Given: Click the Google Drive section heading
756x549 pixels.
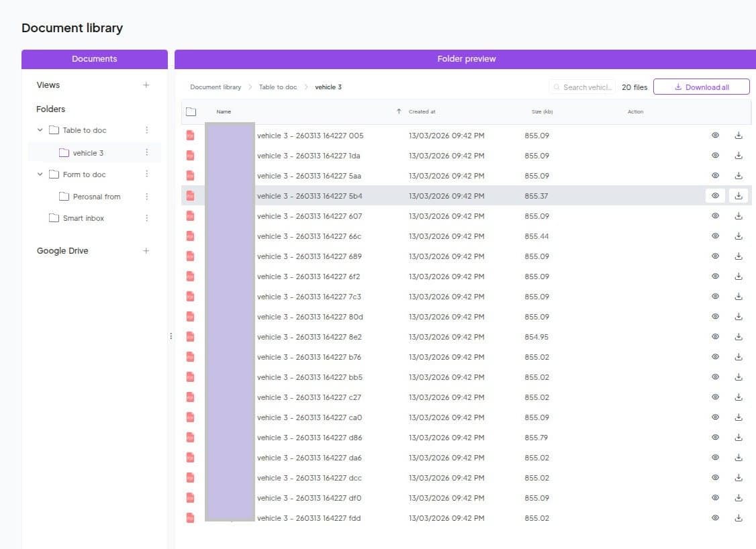Looking at the screenshot, I should pyautogui.click(x=62, y=250).
